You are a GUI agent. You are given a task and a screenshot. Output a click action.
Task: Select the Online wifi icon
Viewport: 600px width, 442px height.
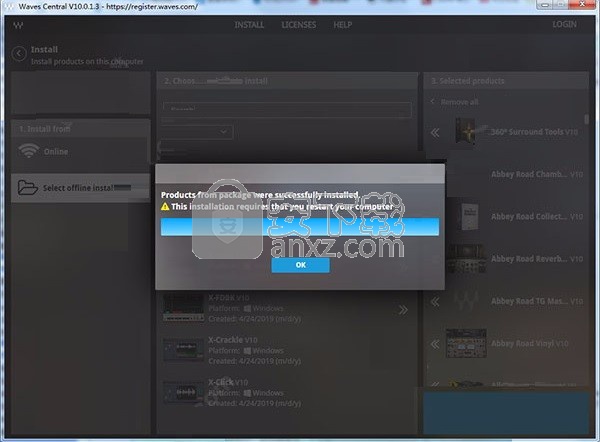click(28, 151)
